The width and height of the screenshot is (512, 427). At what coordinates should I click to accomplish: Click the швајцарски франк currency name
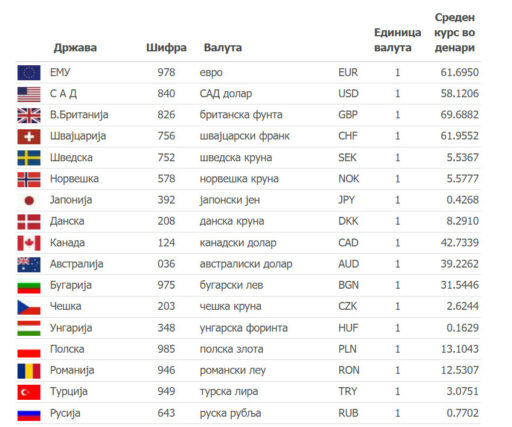coord(245,136)
